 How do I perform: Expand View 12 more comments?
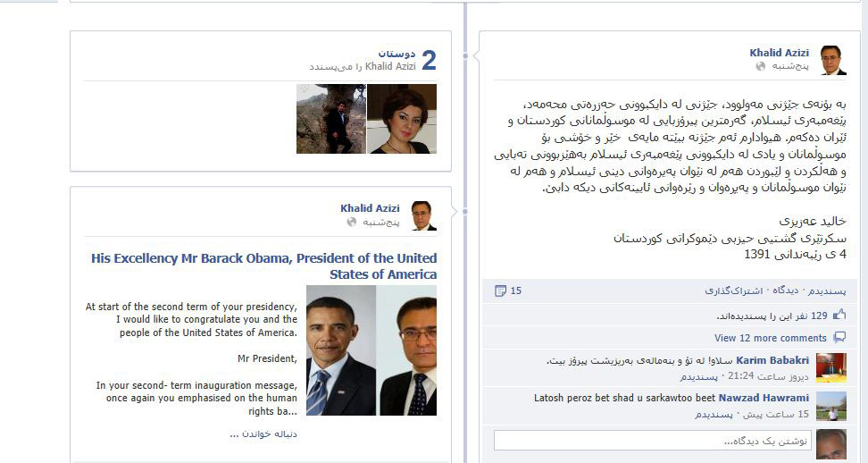[770, 338]
